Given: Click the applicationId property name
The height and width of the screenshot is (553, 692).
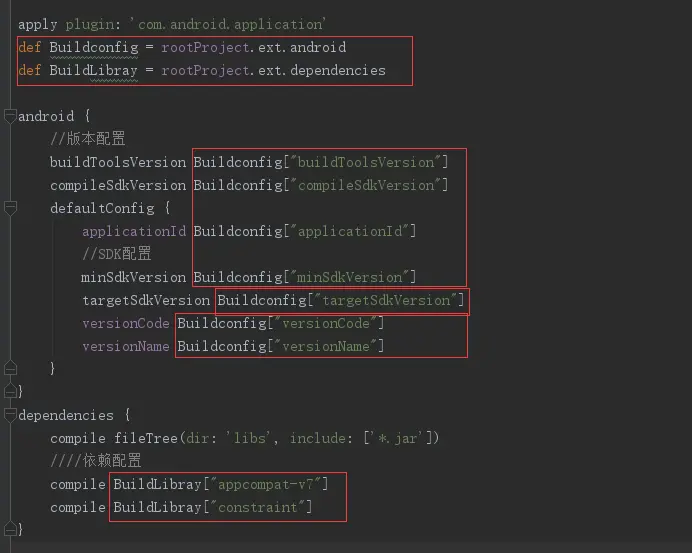Looking at the screenshot, I should coord(134,231).
